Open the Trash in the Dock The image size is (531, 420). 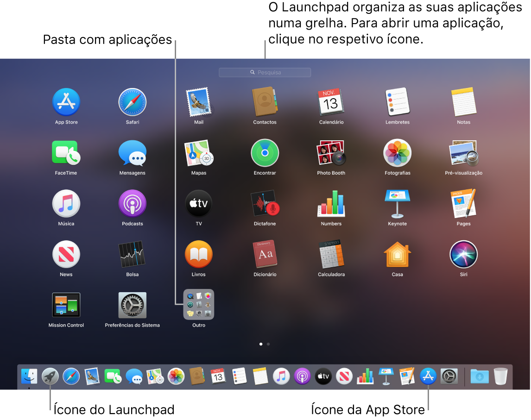click(x=500, y=376)
